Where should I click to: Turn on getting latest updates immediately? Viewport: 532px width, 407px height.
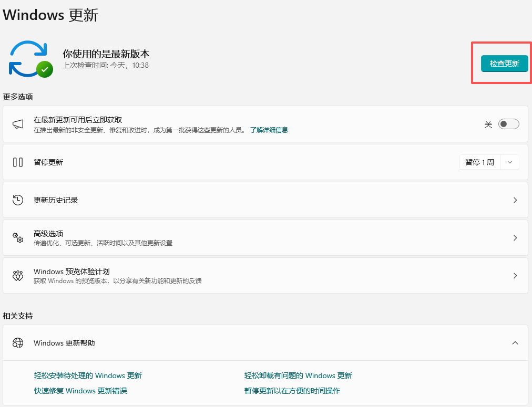508,123
